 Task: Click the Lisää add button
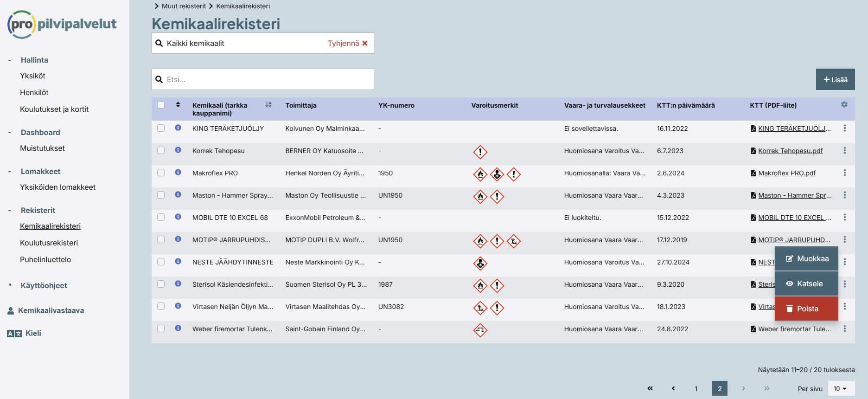835,79
